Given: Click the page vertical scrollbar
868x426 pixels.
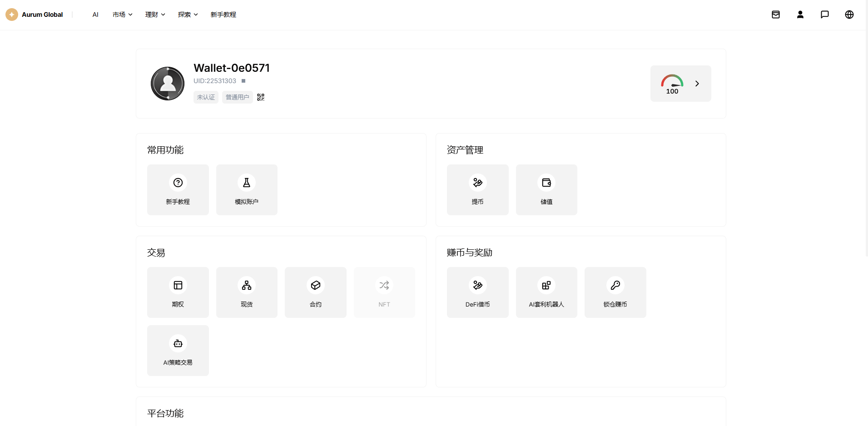Looking at the screenshot, I should 866,129.
